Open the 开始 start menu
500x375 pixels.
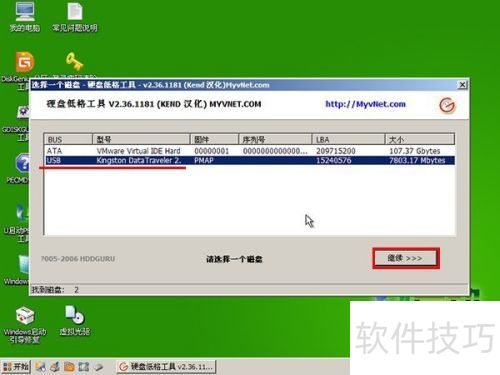[16, 367]
